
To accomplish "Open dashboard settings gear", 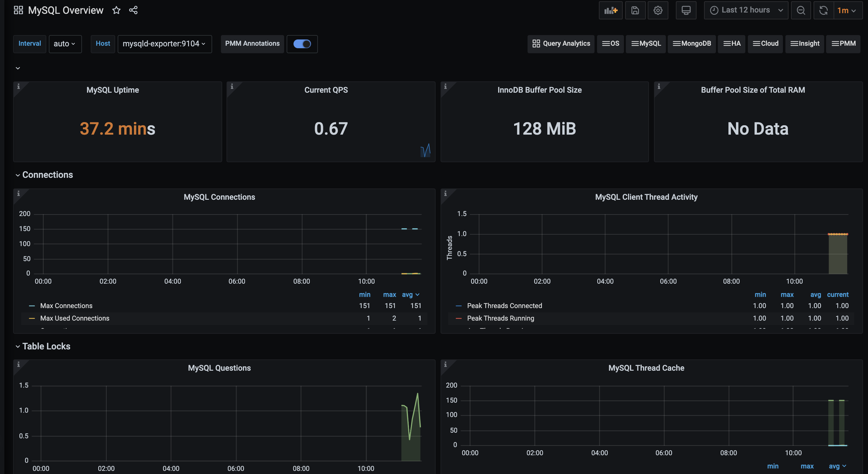I will [x=658, y=10].
